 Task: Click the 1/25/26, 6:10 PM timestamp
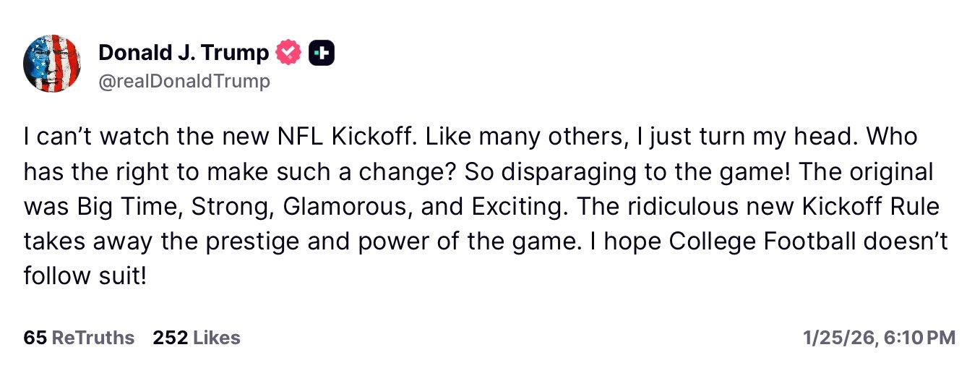tap(879, 338)
